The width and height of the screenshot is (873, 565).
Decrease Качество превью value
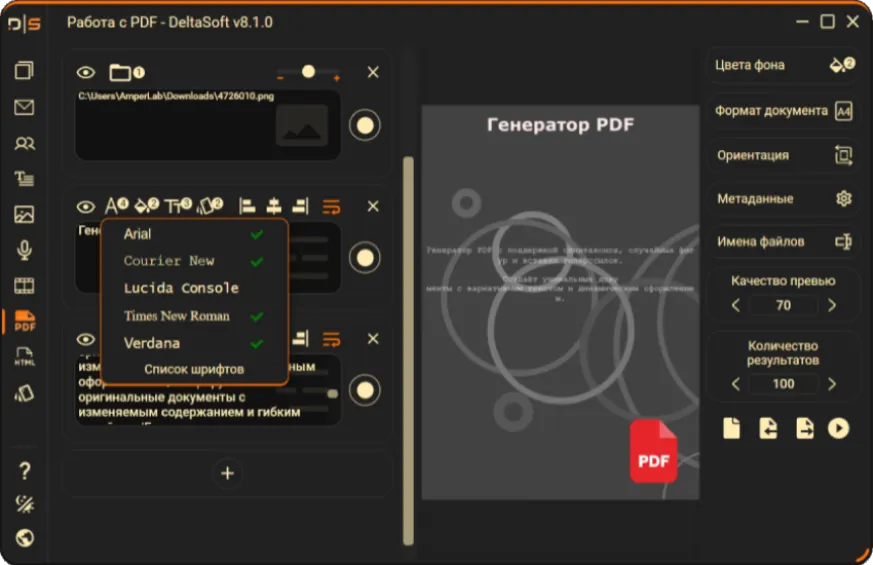tap(735, 305)
